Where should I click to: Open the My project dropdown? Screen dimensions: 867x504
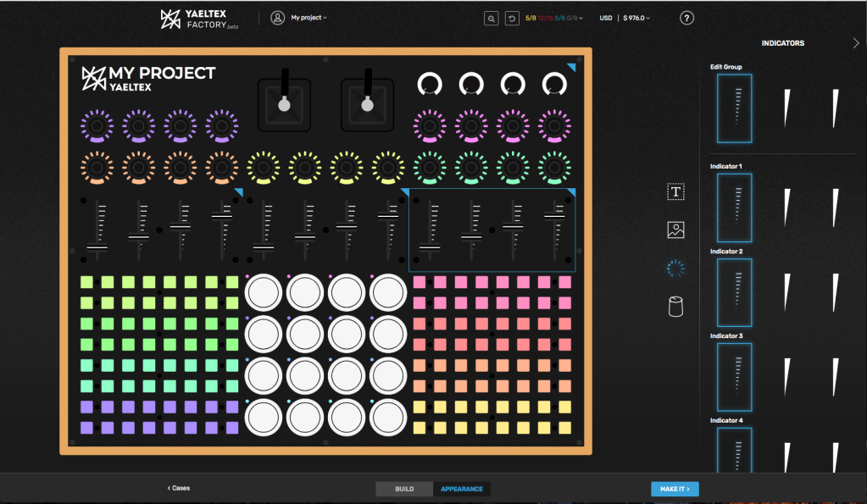coord(308,18)
